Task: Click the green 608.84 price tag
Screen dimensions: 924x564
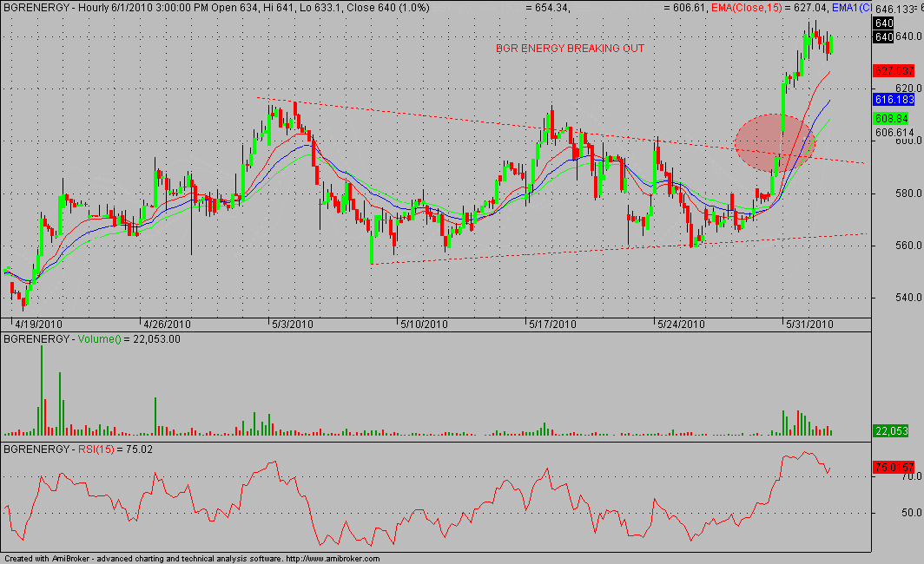Action: click(x=891, y=119)
